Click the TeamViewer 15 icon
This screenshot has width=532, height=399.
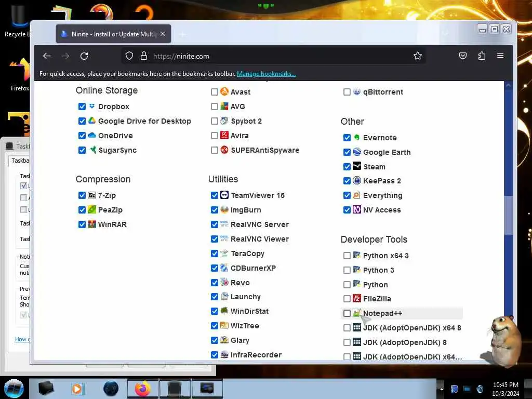[224, 195]
